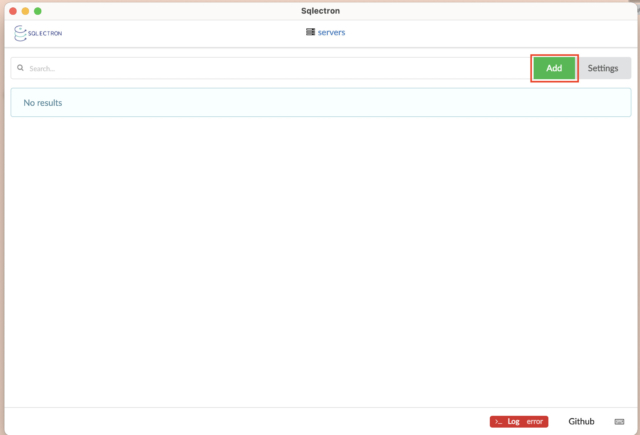The height and width of the screenshot is (435, 640).
Task: Select the No results message
Action: (x=321, y=102)
